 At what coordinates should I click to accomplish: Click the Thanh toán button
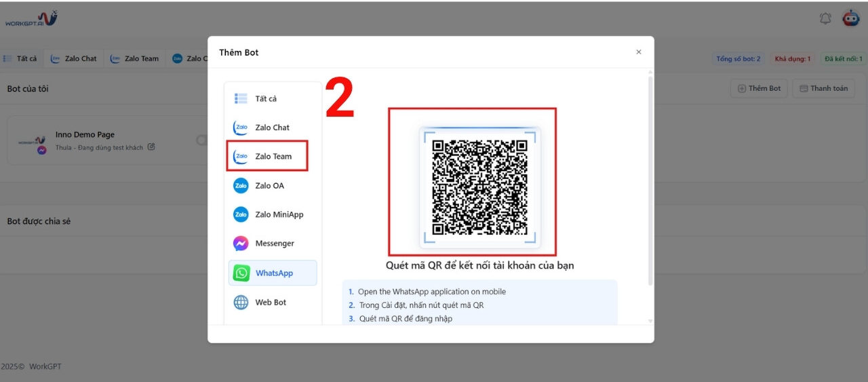[824, 88]
